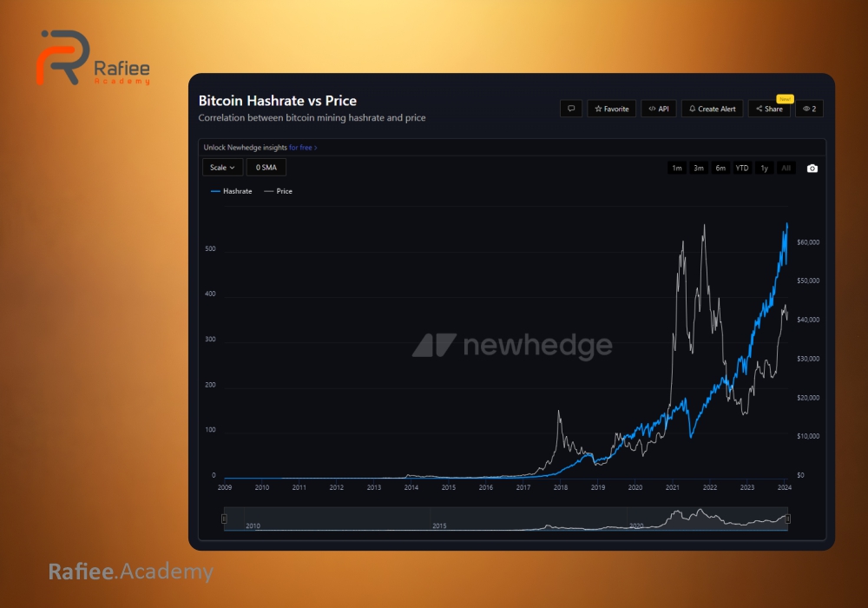Viewport: 868px width, 608px height.
Task: Click the 0 SMA button
Action: (266, 168)
